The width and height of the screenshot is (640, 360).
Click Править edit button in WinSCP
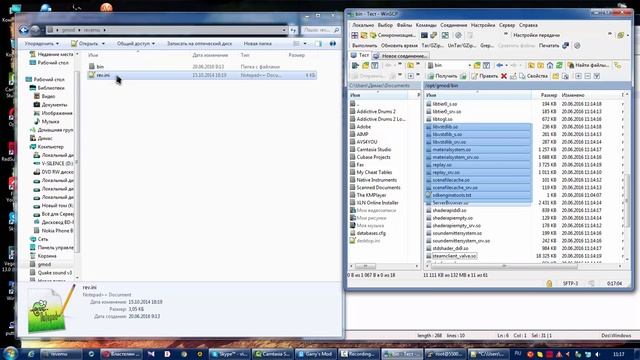point(484,76)
